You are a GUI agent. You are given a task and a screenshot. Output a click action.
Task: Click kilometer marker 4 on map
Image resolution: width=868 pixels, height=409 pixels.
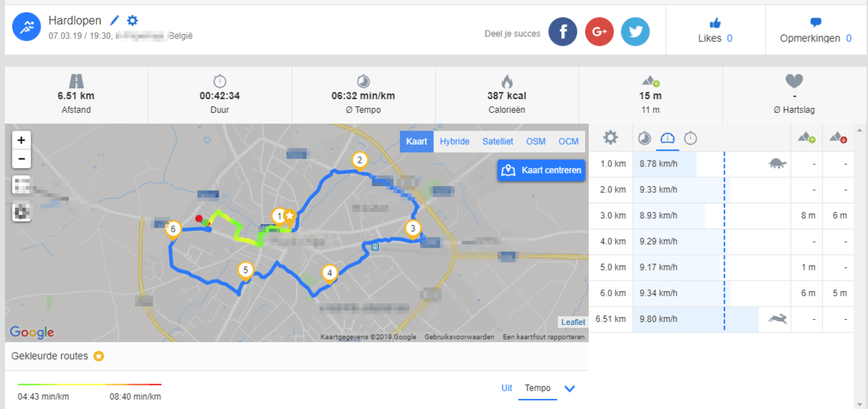pos(330,273)
